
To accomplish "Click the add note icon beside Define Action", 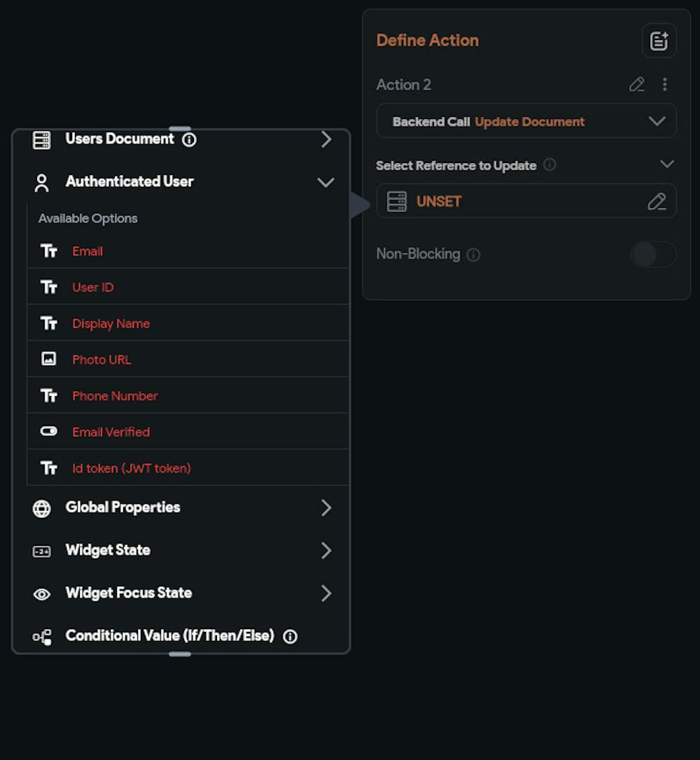I will (659, 41).
